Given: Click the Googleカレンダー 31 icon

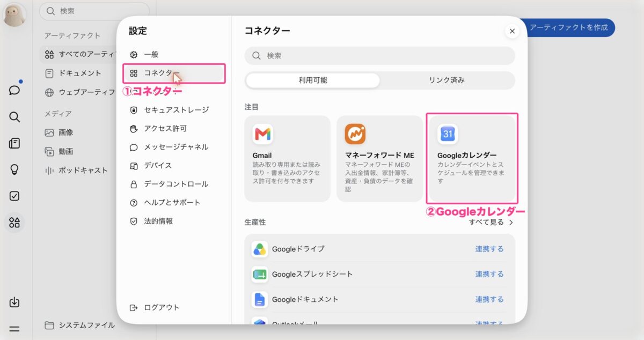Looking at the screenshot, I should (448, 134).
